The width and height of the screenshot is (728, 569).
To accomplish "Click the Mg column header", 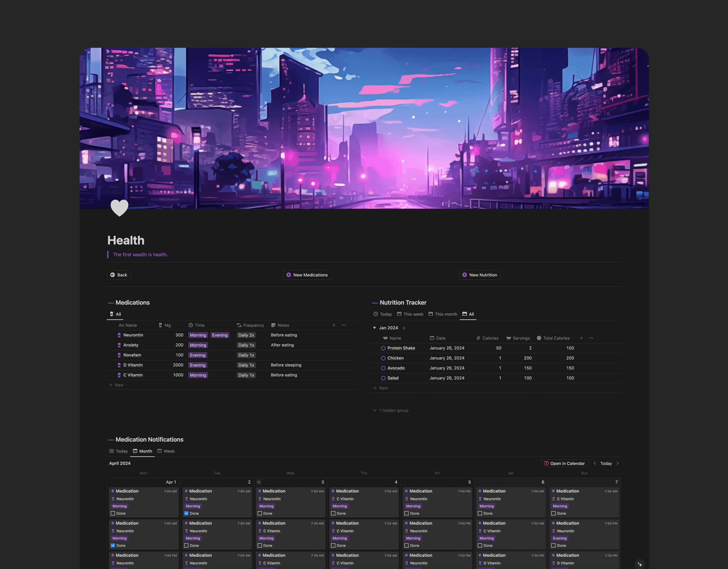I will 164,325.
